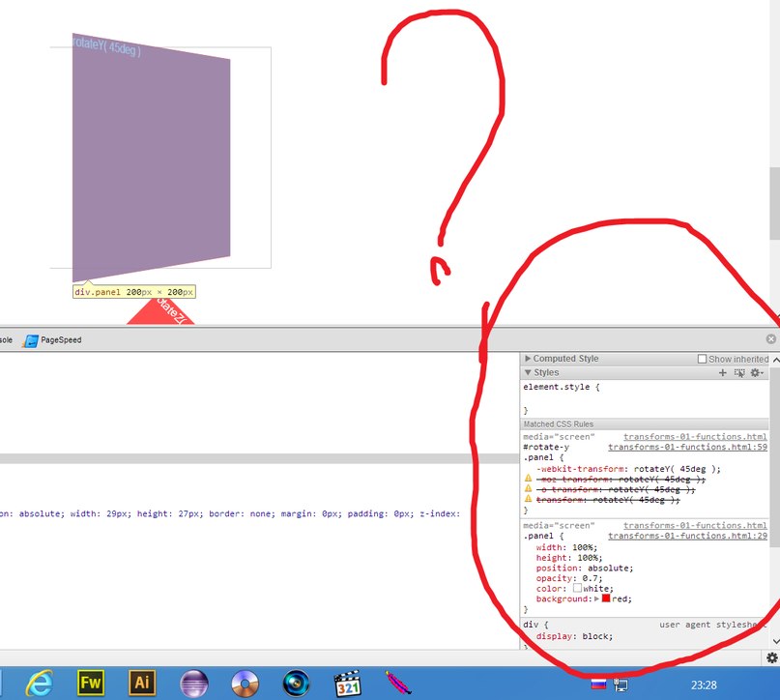Expand the background property triangle
This screenshot has width=780, height=700.
click(x=595, y=599)
